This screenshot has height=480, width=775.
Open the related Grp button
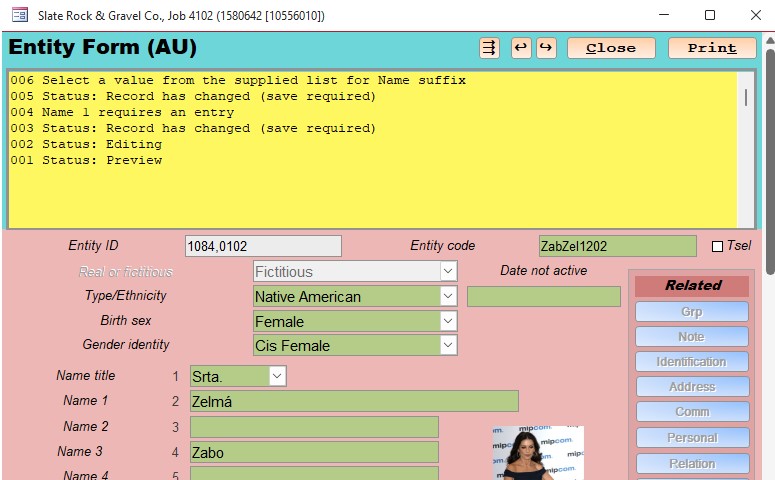(691, 312)
